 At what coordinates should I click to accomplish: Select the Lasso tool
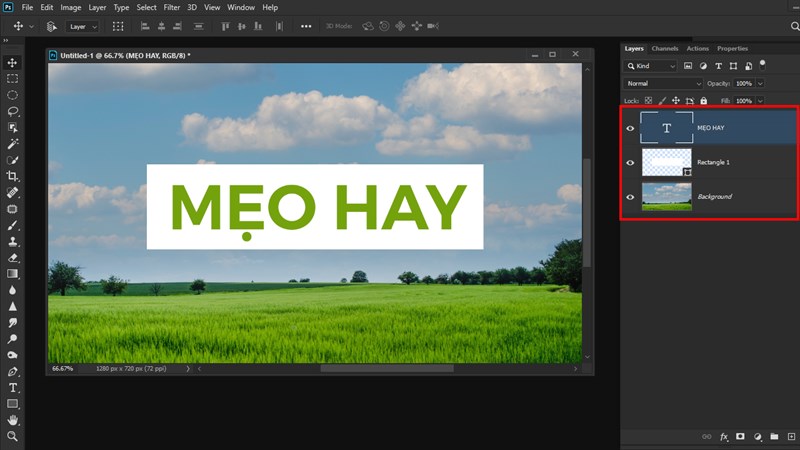click(x=12, y=111)
